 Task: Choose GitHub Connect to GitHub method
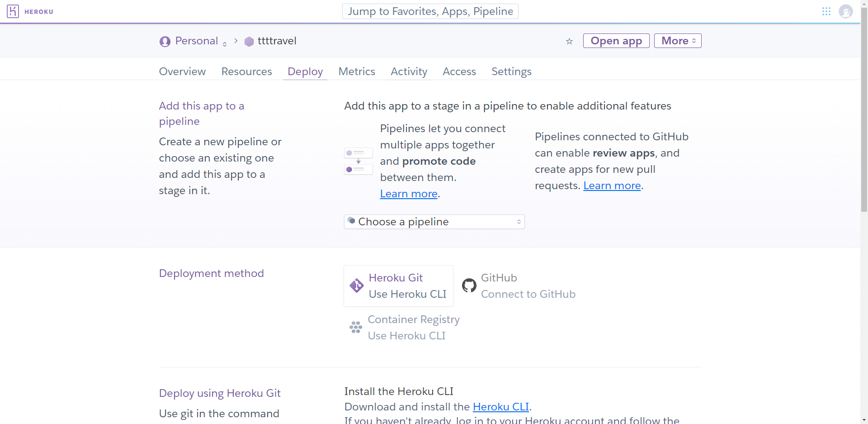519,286
